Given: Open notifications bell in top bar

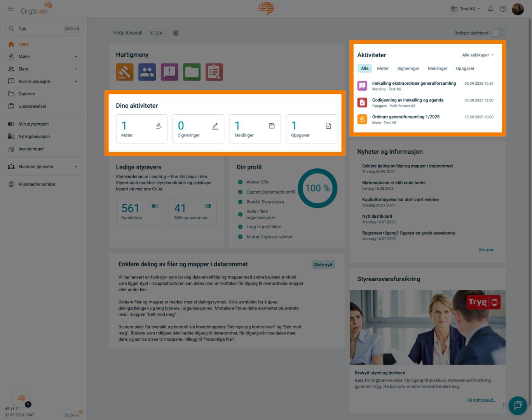Looking at the screenshot, I should [490, 9].
